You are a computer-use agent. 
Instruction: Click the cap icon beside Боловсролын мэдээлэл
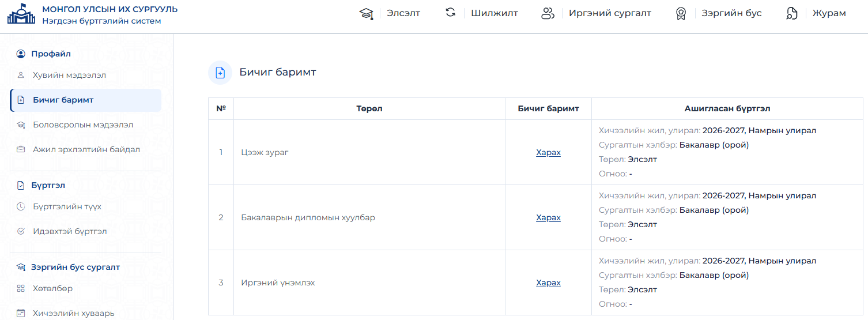tap(21, 125)
